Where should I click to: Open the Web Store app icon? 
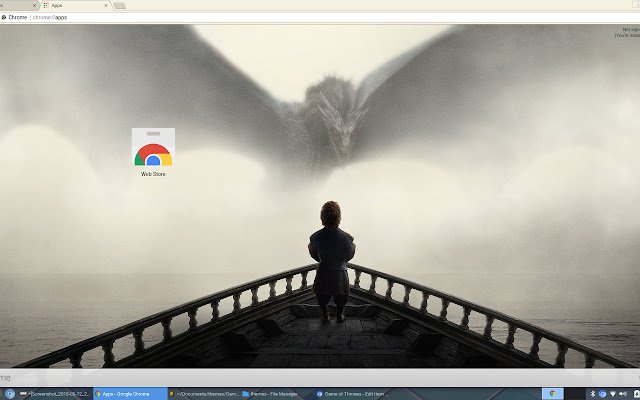point(153,152)
